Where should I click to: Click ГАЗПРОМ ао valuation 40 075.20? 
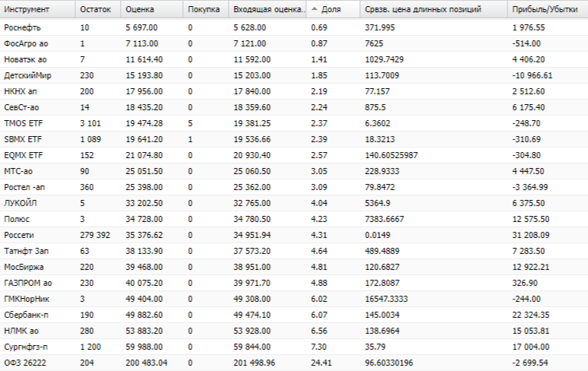[x=144, y=283]
